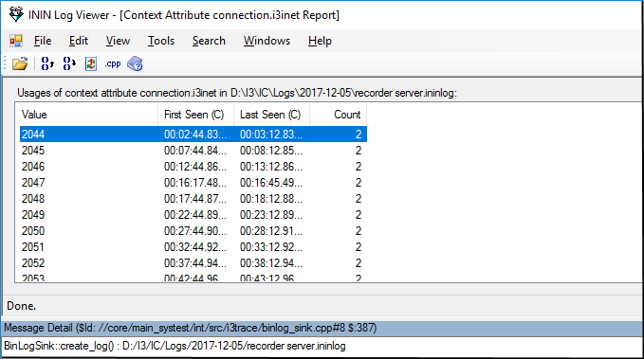Image resolution: width=644 pixels, height=359 pixels.
Task: Sort by the Count column header
Action: pos(339,115)
